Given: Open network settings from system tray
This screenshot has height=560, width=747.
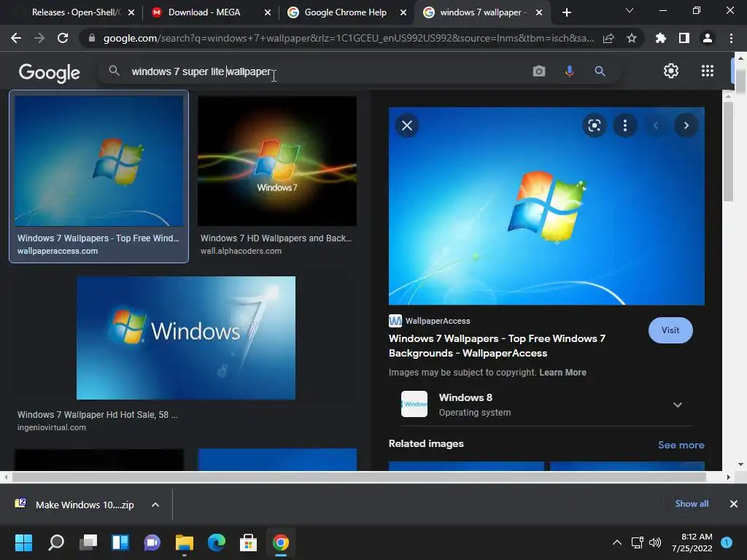Looking at the screenshot, I should coord(637,542).
